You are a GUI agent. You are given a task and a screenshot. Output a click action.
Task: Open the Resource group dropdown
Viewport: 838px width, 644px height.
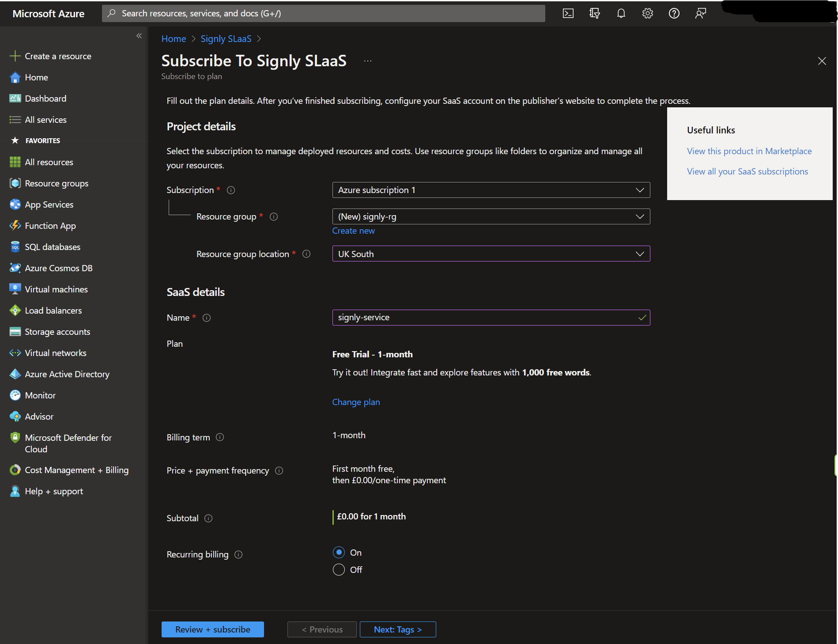(491, 216)
